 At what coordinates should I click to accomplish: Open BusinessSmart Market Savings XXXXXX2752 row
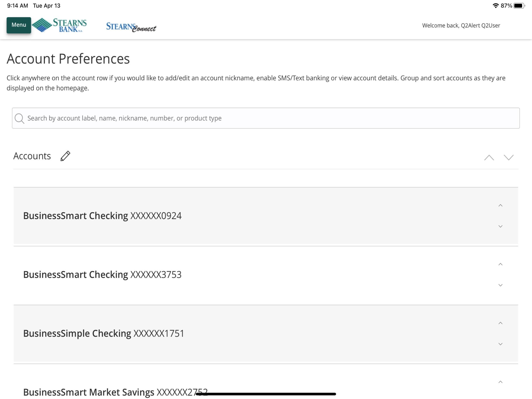tap(266, 382)
